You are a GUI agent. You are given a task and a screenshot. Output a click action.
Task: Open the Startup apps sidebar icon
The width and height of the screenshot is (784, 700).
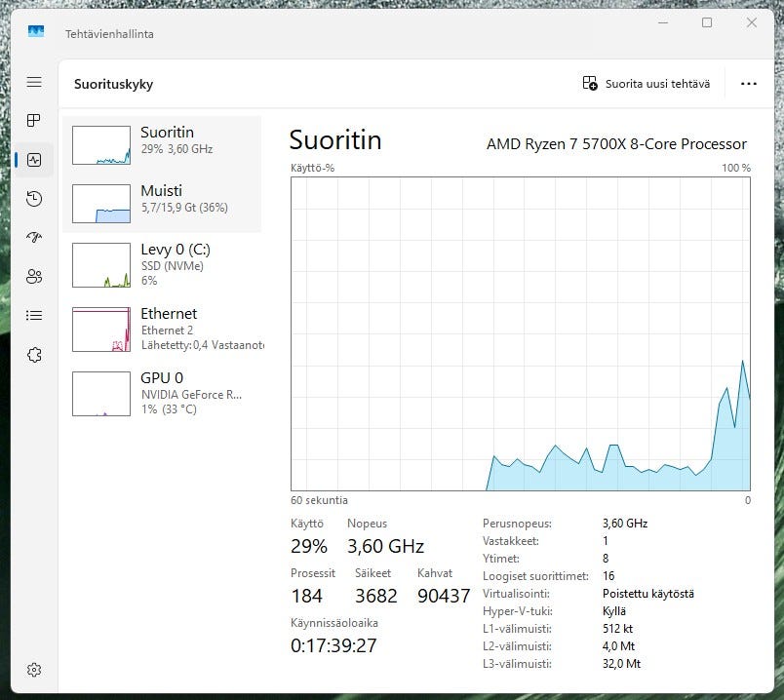coord(34,237)
